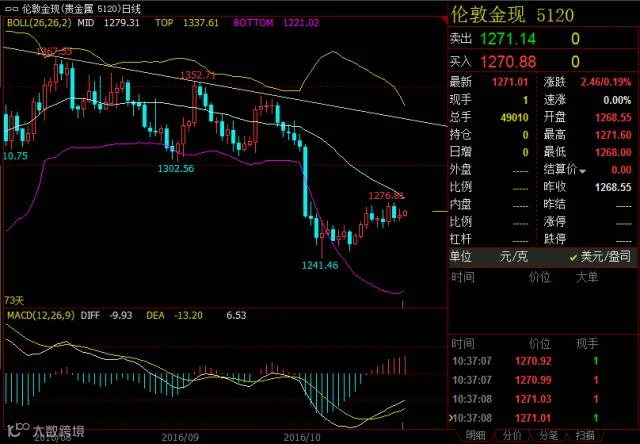Click the 价位 column header in tick list
This screenshot has height=444, width=640.
(540, 344)
